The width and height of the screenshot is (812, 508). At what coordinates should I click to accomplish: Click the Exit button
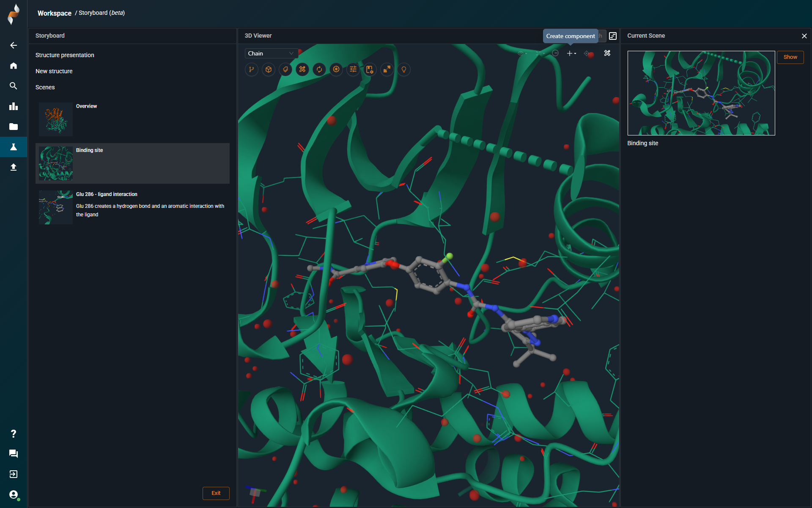[216, 493]
